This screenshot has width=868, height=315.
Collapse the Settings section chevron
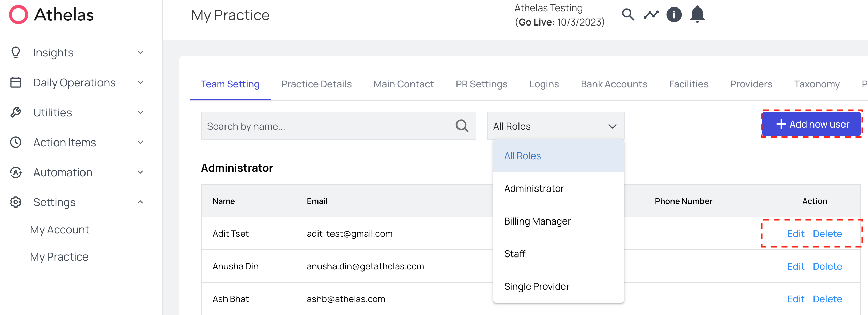coord(140,202)
